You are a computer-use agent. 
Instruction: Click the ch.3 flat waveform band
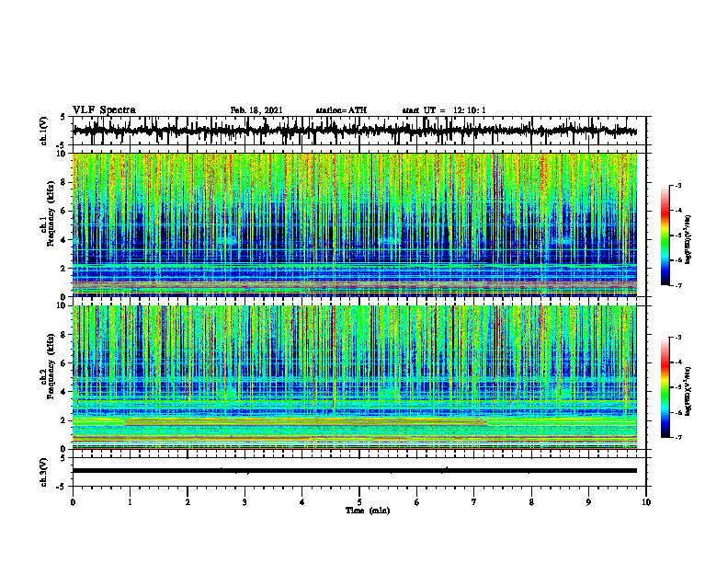pyautogui.click(x=355, y=471)
